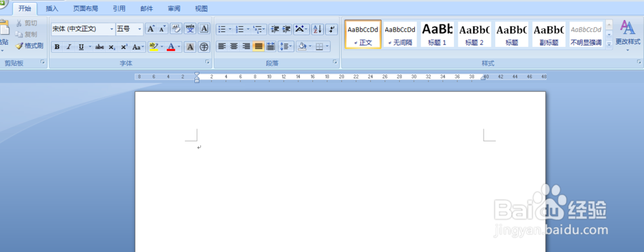Click 更改样式 (Change Styles)
The height and width of the screenshot is (252, 644).
point(628,36)
